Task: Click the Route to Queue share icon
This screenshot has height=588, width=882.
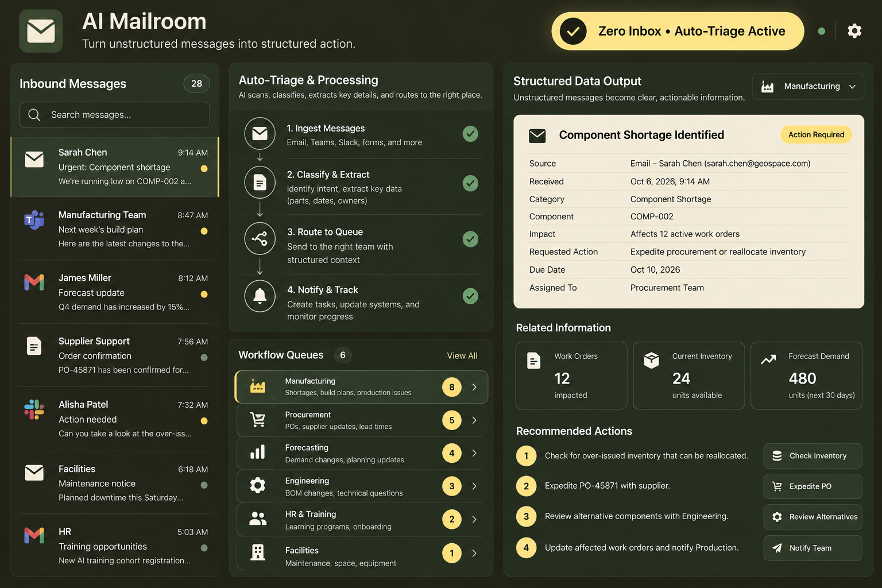Action: click(x=260, y=238)
